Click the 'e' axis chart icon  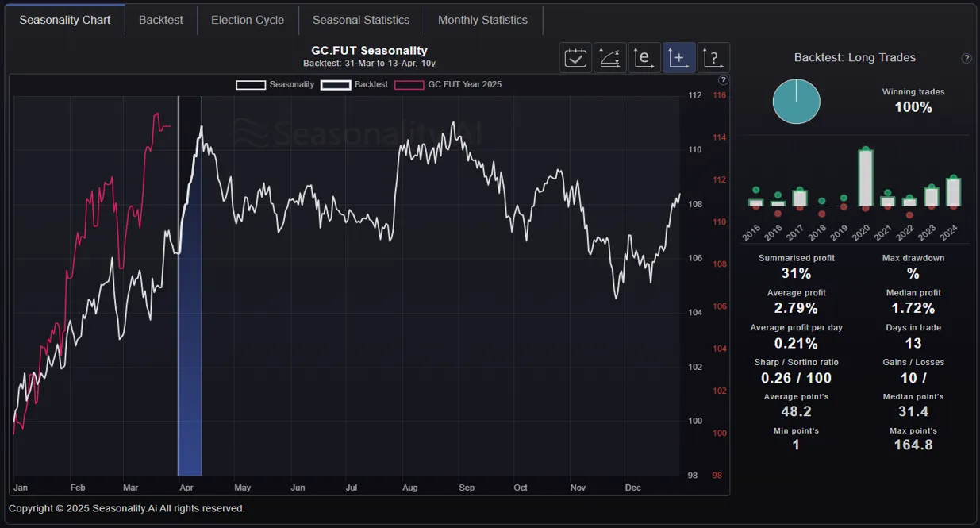click(x=644, y=58)
